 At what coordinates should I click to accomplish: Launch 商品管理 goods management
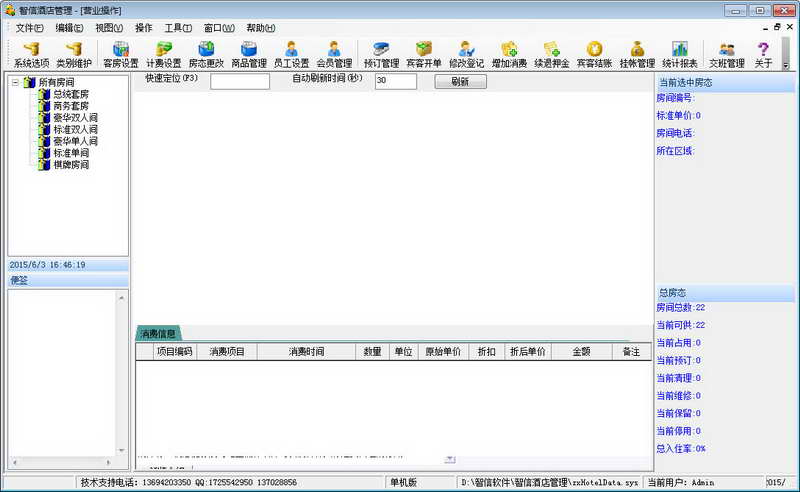[249, 54]
